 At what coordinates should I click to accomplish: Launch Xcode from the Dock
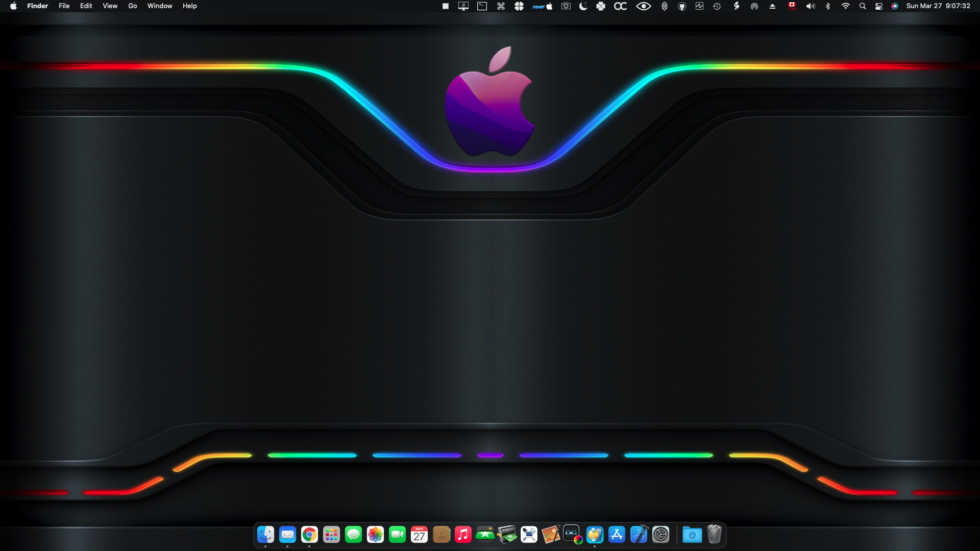(x=639, y=535)
